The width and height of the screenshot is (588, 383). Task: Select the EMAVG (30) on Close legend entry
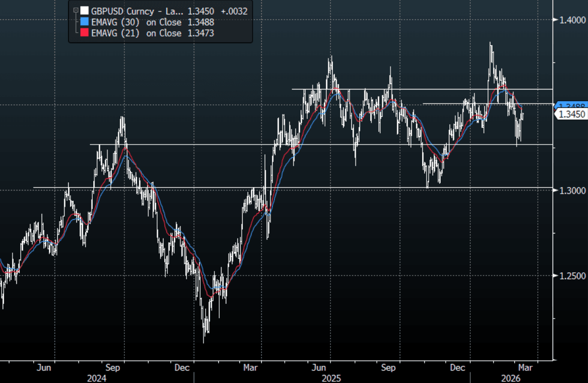(136, 22)
